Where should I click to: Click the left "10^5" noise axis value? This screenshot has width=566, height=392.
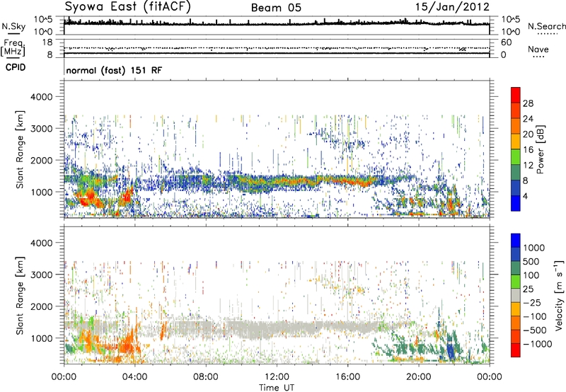pyautogui.click(x=43, y=20)
